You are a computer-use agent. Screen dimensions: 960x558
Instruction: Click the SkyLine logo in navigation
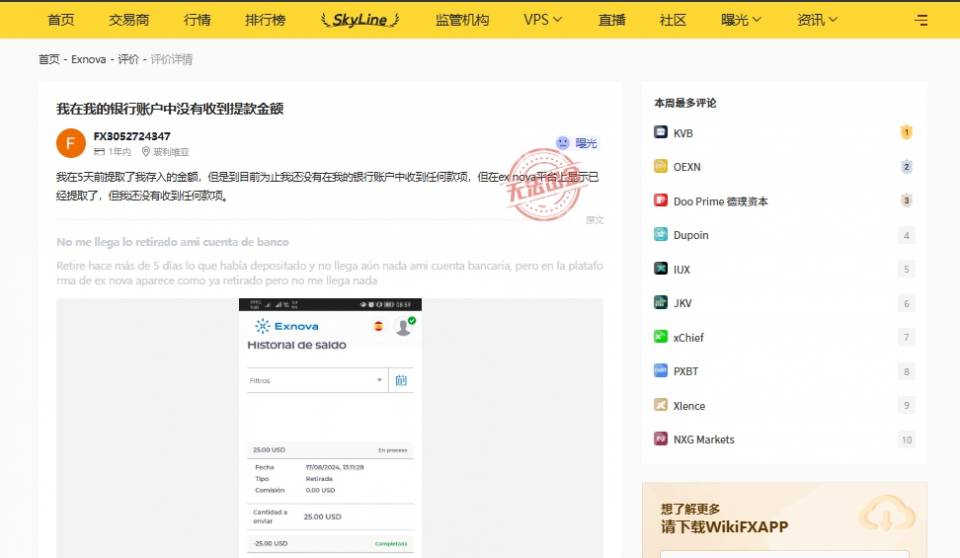coord(360,20)
